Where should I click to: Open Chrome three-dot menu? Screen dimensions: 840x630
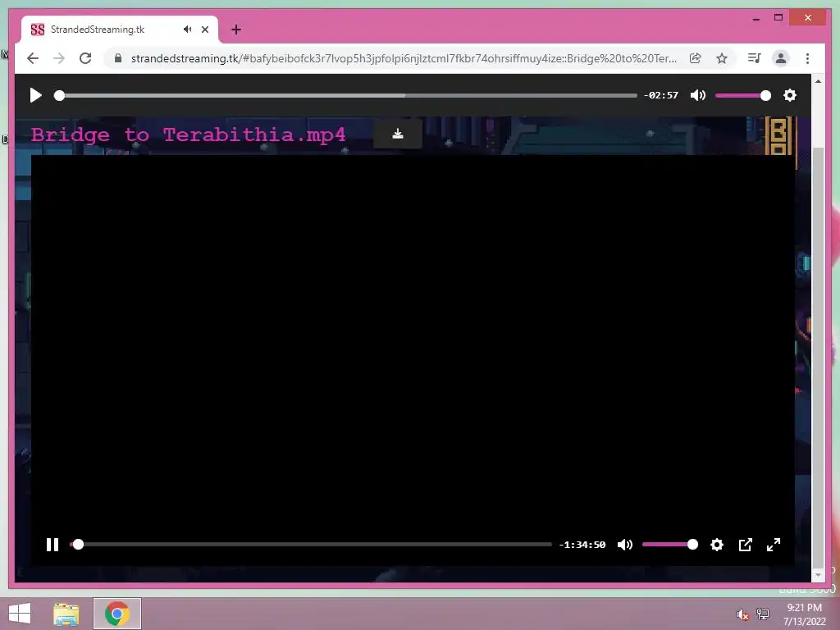pos(807,58)
